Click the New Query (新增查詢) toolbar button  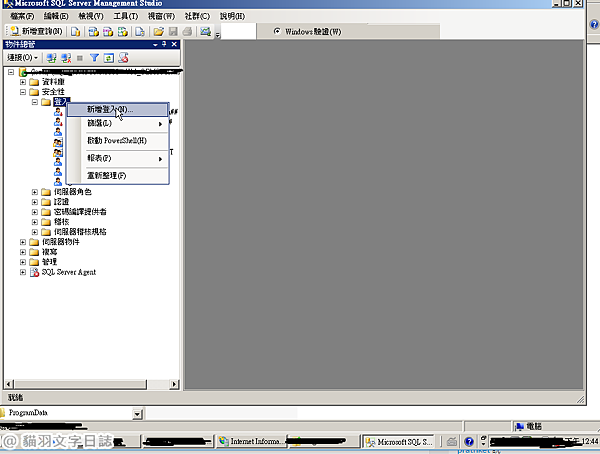tap(36, 31)
